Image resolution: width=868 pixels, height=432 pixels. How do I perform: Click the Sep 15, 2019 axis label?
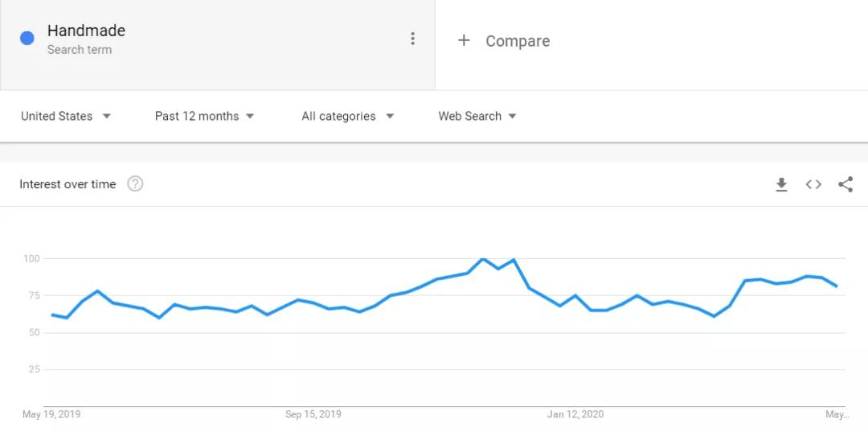(313, 414)
